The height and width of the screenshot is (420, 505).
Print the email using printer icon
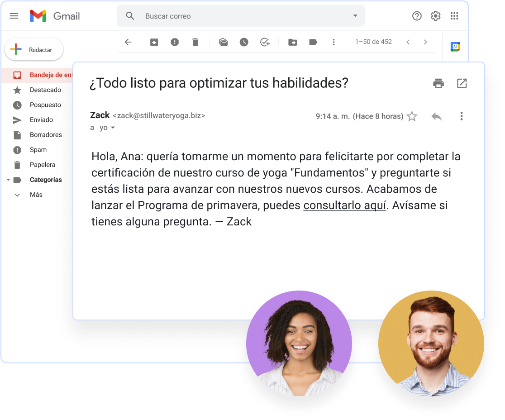pos(438,83)
